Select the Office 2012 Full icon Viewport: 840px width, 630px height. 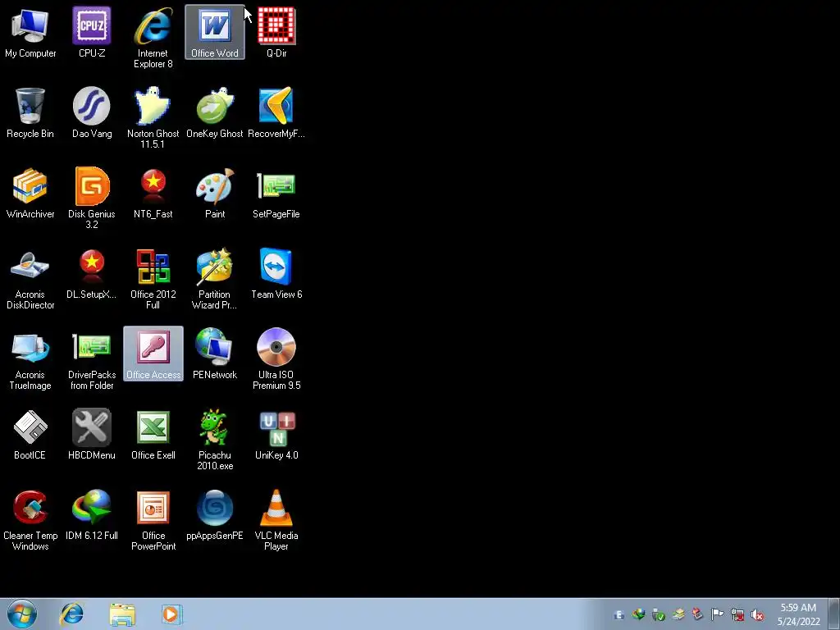click(153, 279)
